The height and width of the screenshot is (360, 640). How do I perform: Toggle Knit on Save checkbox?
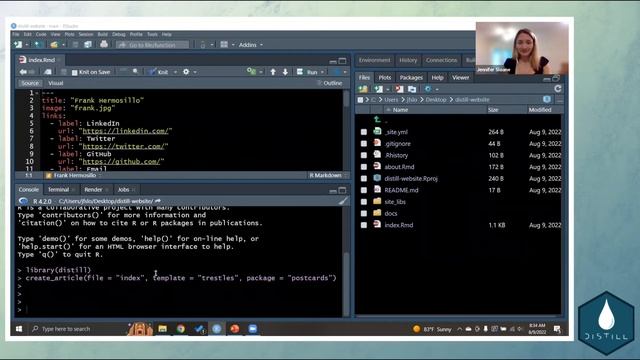(x=75, y=72)
